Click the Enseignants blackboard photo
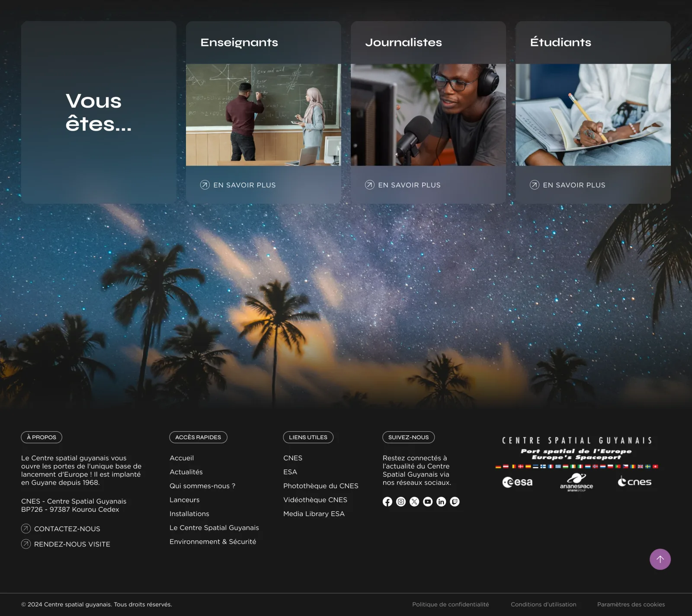Viewport: 692px width, 616px height. 263,115
